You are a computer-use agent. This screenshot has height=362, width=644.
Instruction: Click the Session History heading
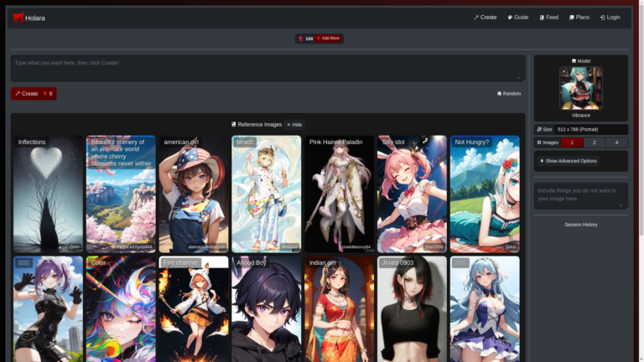click(581, 225)
